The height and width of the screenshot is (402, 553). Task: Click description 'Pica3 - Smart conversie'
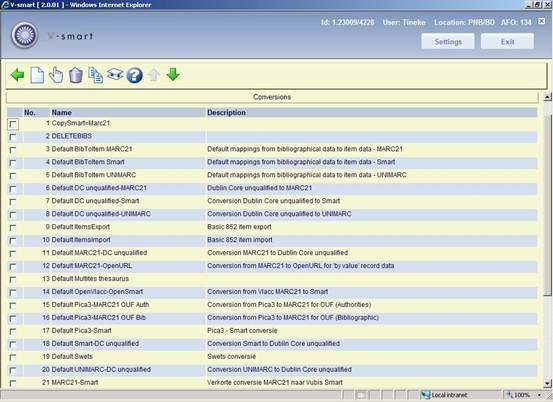[242, 330]
